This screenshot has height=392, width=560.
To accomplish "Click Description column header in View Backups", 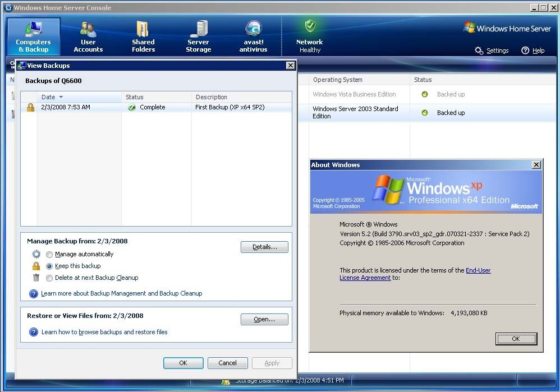I will pos(242,97).
